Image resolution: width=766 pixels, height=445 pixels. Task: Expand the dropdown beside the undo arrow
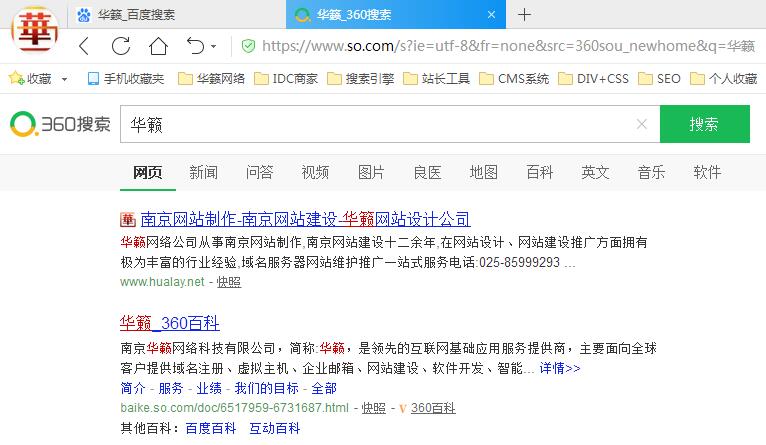pos(213,47)
